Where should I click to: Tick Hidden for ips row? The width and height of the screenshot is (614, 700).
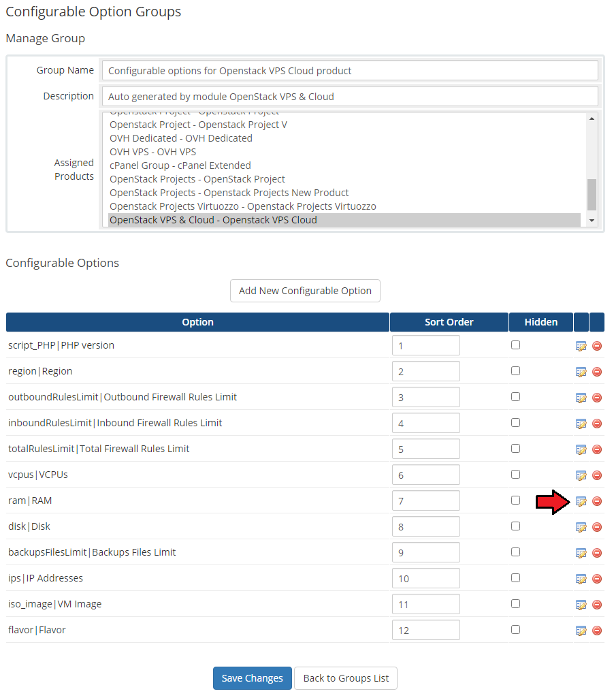click(x=515, y=578)
